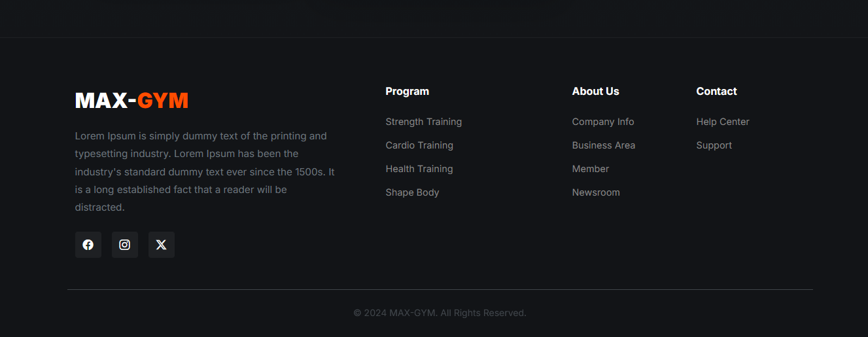
Task: Go to the Member link
Action: (x=590, y=169)
